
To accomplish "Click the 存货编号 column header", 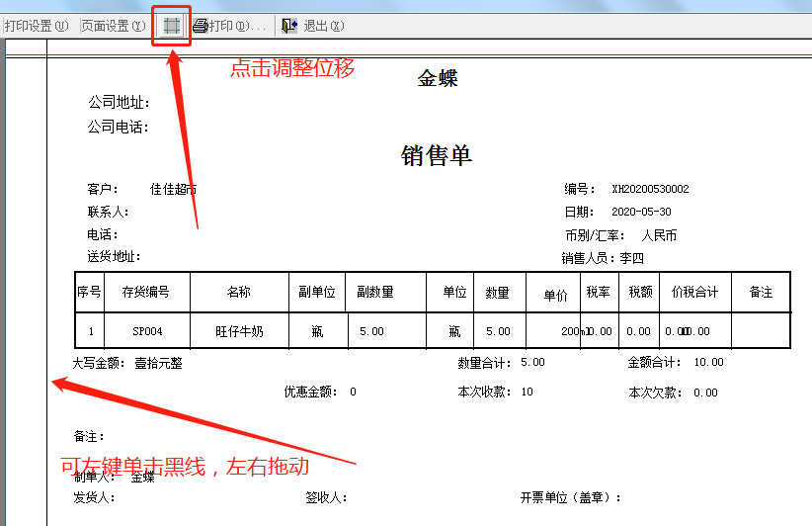I will [145, 293].
